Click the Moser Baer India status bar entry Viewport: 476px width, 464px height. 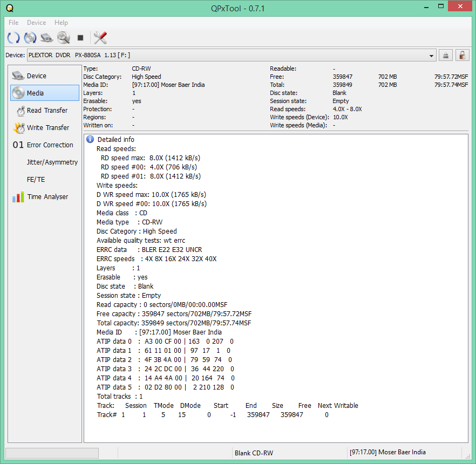coord(387,452)
